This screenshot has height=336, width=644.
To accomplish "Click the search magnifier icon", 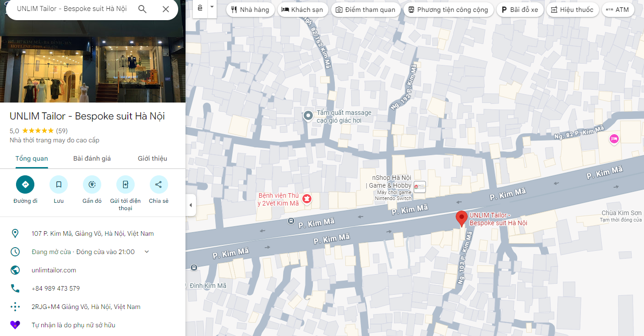I will pos(142,9).
